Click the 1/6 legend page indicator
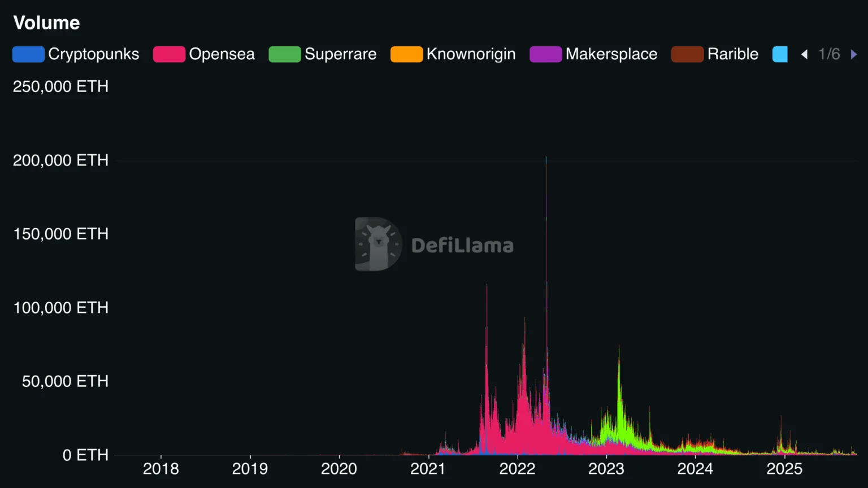Viewport: 868px width, 488px height. pyautogui.click(x=829, y=54)
